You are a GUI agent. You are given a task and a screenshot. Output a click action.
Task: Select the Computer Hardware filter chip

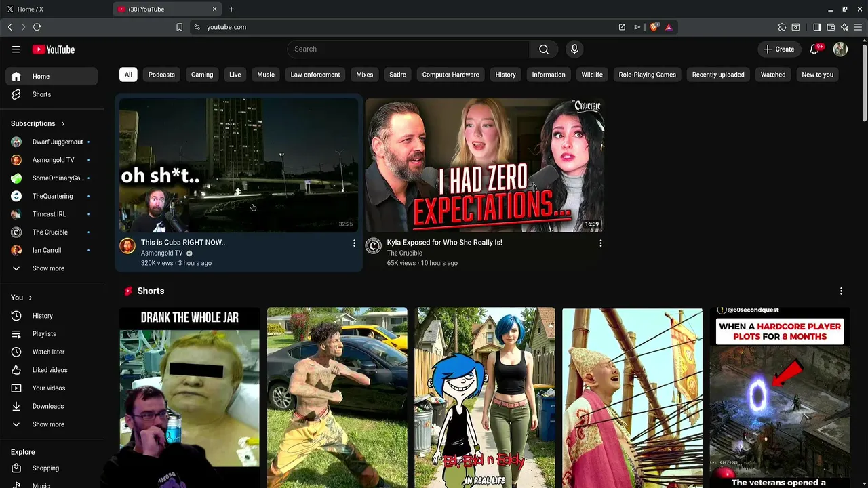[x=450, y=75]
